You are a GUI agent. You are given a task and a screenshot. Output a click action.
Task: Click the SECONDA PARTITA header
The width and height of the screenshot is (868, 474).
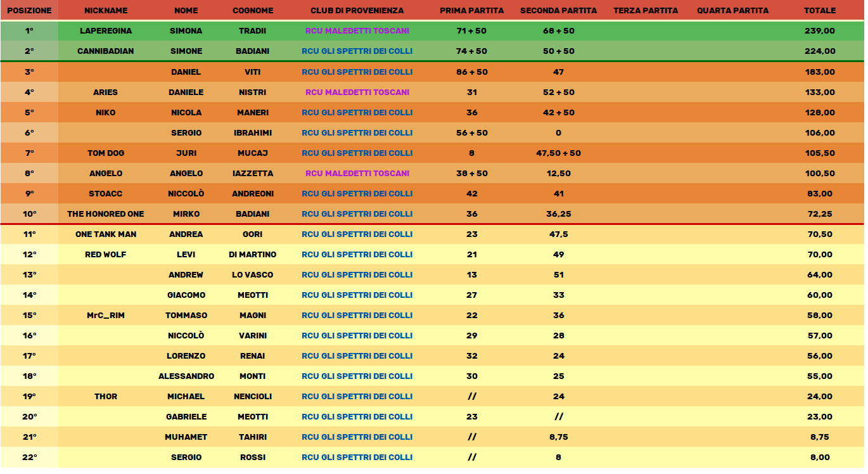558,11
